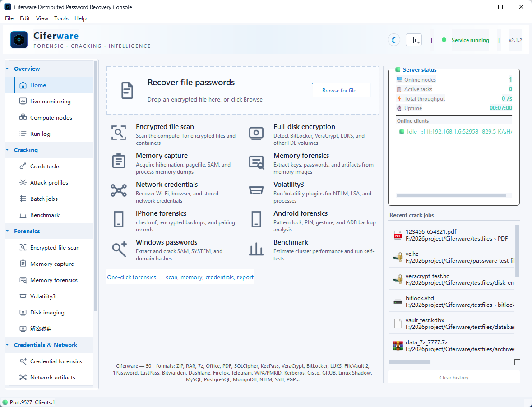This screenshot has width=532, height=407.
Task: Launch Network credentials tile icon
Action: click(119, 190)
